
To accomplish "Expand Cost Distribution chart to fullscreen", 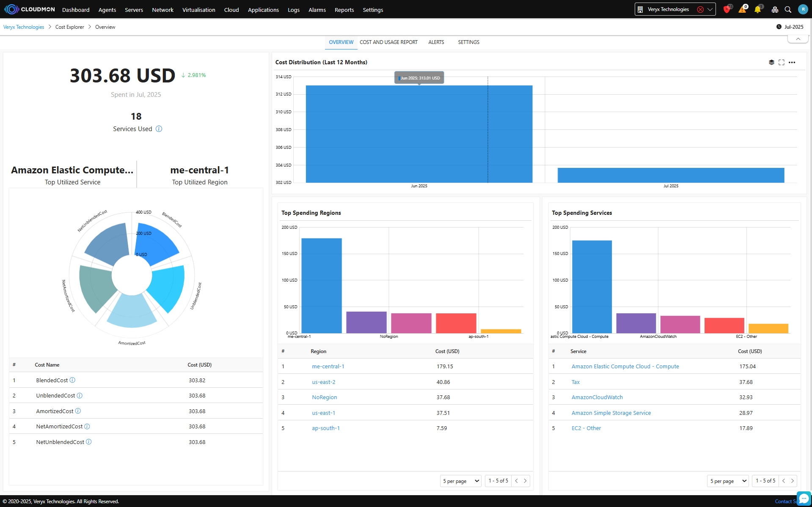I will pyautogui.click(x=782, y=62).
